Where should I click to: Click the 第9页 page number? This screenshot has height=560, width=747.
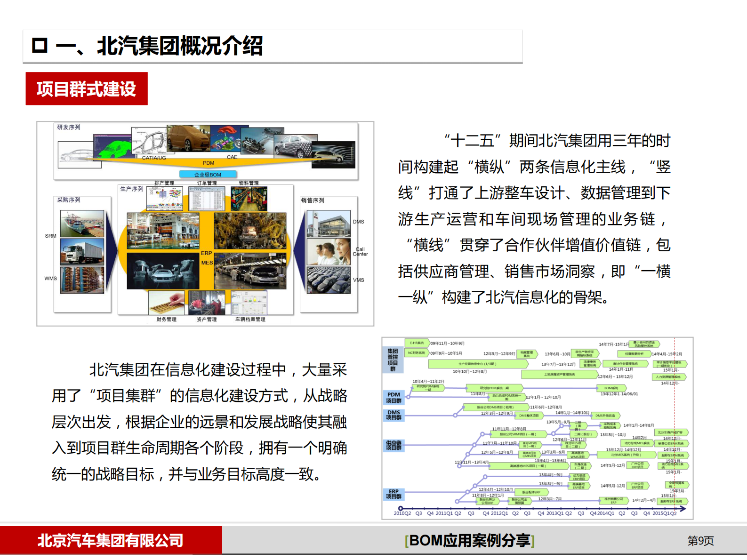click(x=700, y=541)
